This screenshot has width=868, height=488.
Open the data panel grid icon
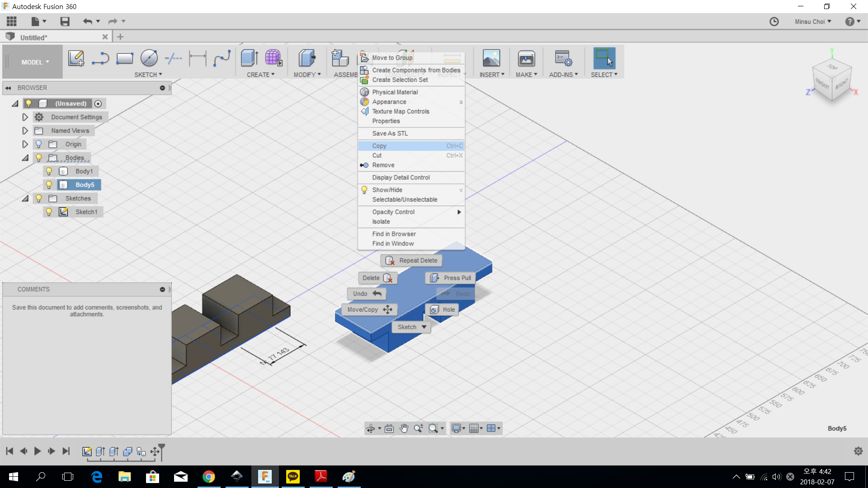[x=12, y=21]
